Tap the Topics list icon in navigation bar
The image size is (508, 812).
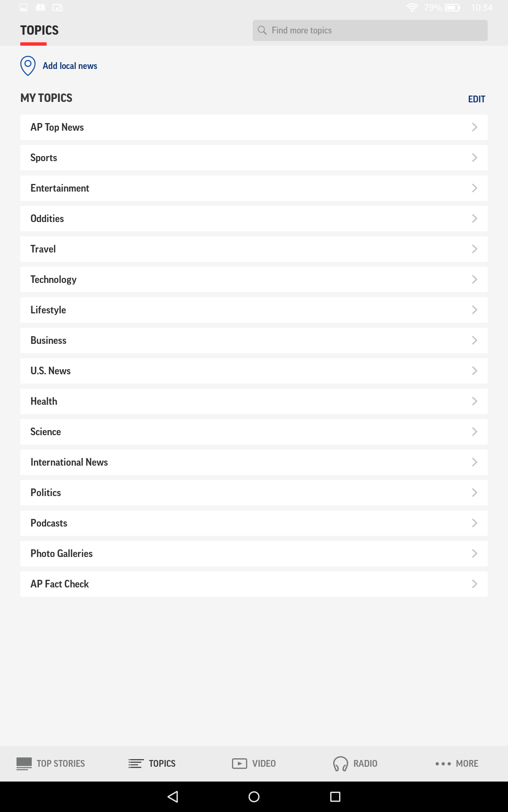pos(135,763)
